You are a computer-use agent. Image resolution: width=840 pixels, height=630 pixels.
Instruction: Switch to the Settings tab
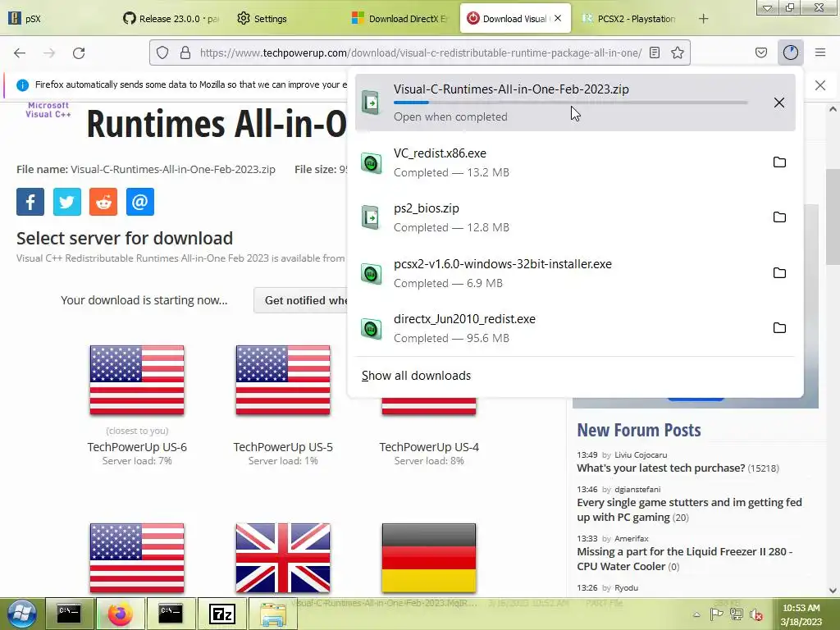[x=284, y=18]
